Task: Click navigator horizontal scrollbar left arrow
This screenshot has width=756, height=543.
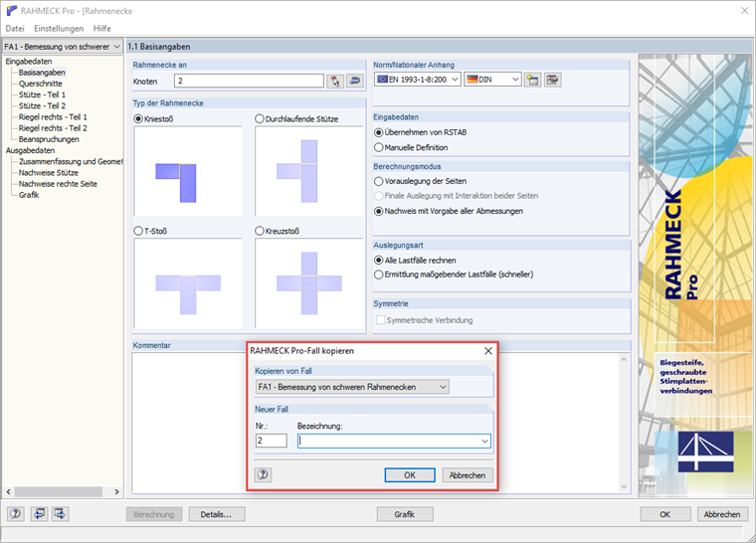Action: pos(8,491)
